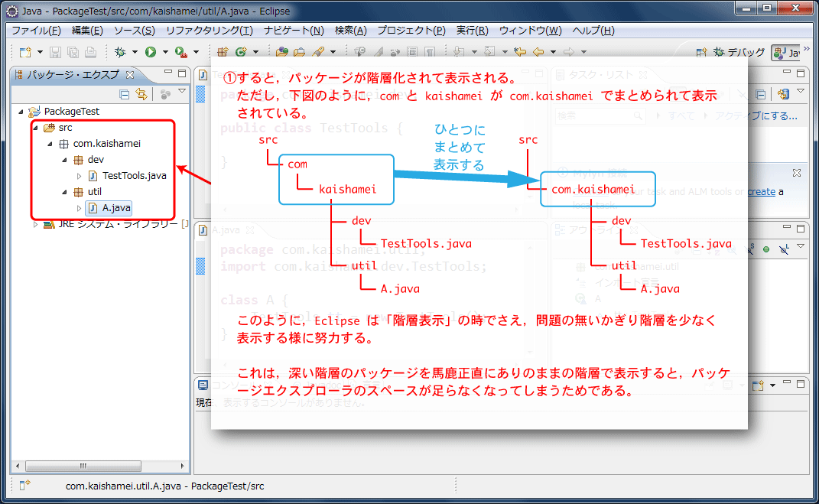This screenshot has width=819, height=504.
Task: Toggle Mark Occurrences pencil toolbar icon
Action: 379,52
